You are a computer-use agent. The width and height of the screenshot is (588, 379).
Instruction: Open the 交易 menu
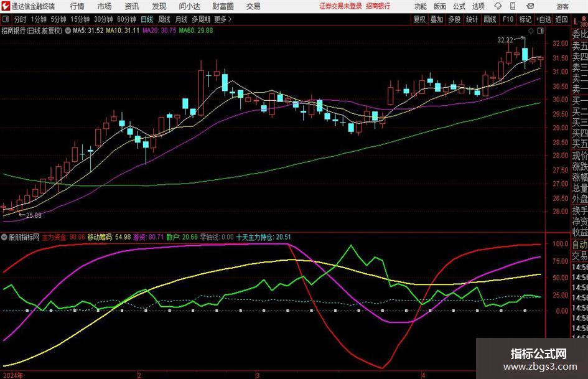point(253,6)
